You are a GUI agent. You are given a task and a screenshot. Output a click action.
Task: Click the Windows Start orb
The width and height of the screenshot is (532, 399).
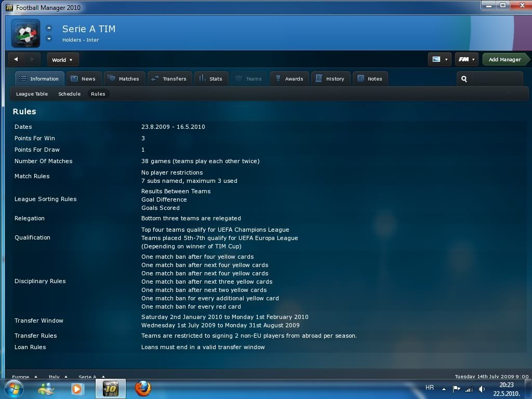click(14, 388)
